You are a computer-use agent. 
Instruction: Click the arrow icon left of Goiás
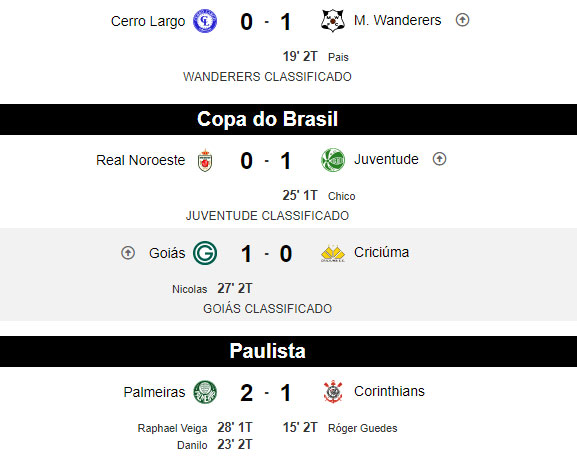click(128, 253)
